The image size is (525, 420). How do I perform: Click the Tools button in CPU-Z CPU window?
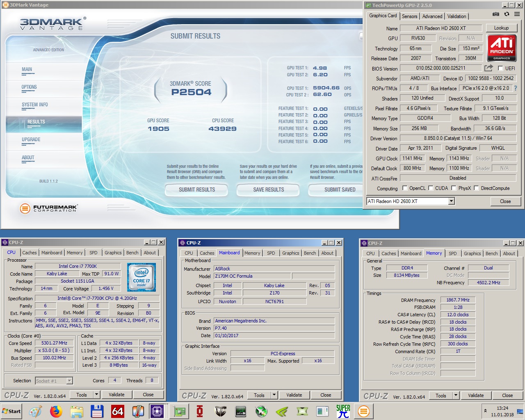pos(82,395)
